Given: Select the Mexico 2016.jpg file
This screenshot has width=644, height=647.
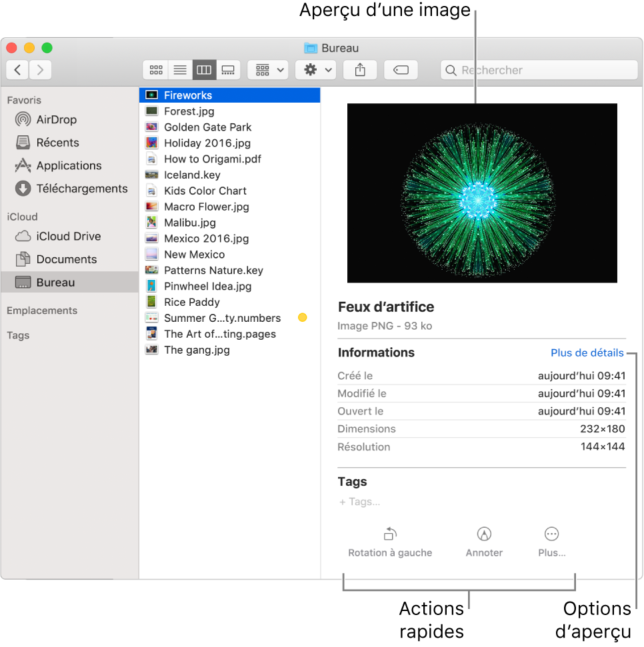Looking at the screenshot, I should (229, 239).
